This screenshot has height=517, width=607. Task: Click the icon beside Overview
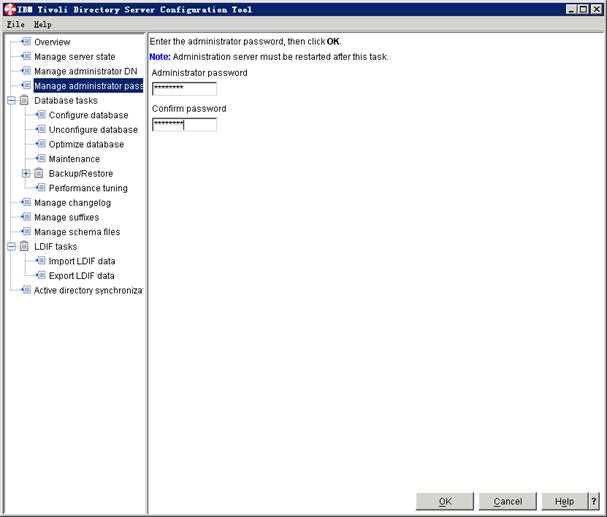point(26,41)
